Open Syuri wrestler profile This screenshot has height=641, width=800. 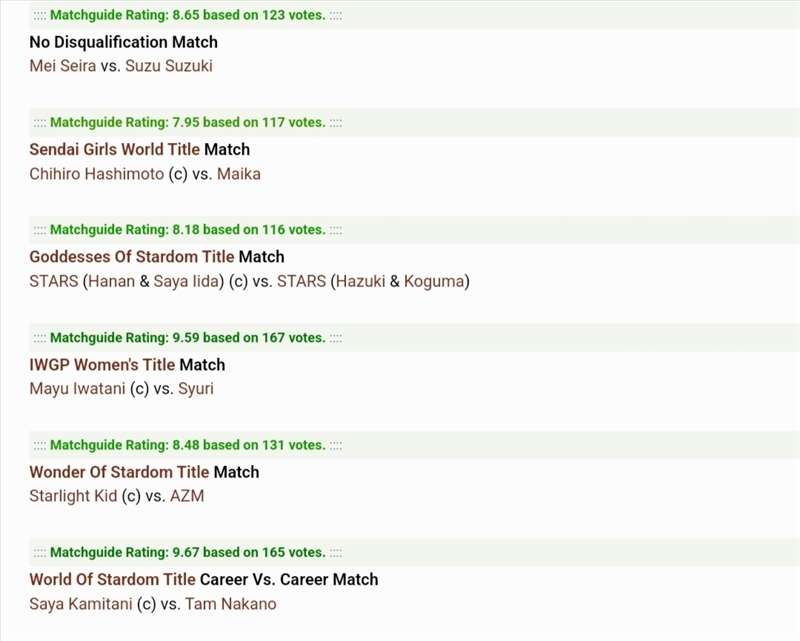click(196, 389)
